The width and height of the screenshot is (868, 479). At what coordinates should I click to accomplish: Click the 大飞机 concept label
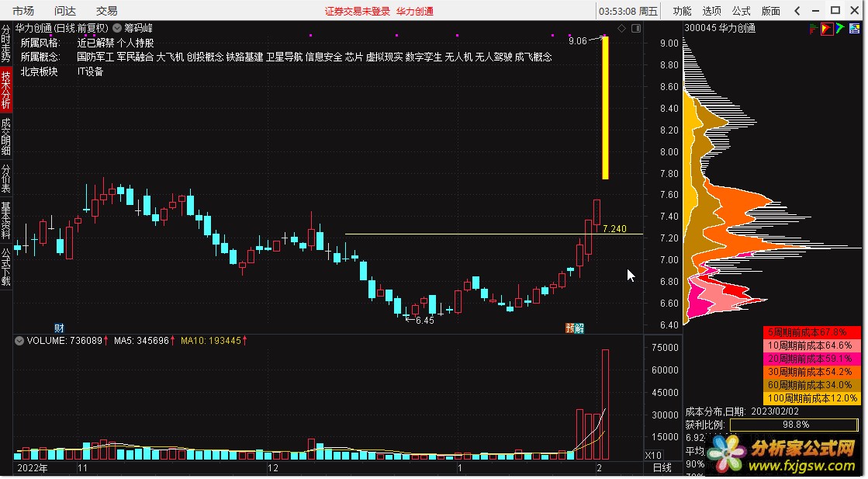tap(170, 57)
